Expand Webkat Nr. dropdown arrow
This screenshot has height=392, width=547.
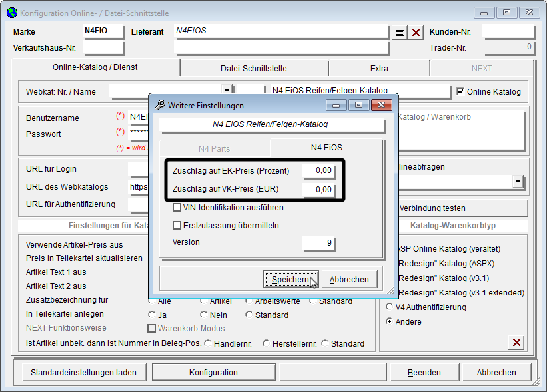(227, 90)
